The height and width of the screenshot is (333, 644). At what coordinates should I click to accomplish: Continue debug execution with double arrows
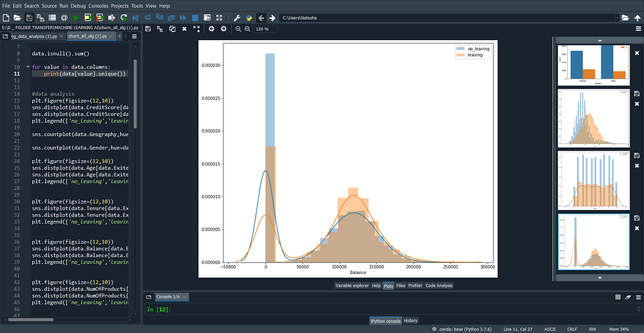pyautogui.click(x=183, y=18)
